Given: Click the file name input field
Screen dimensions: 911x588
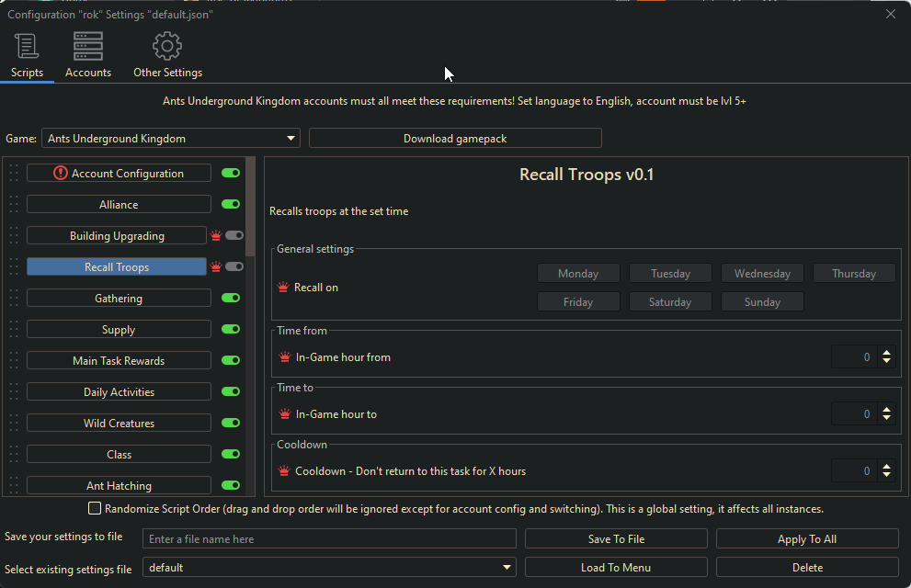Looking at the screenshot, I should click(x=329, y=539).
